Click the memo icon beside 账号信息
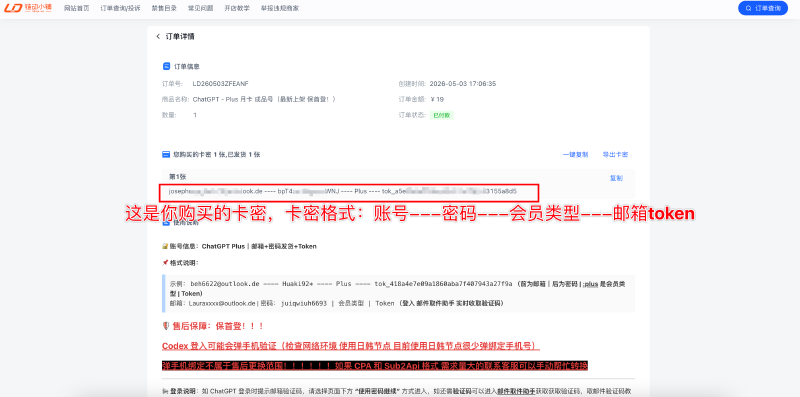 coord(165,246)
